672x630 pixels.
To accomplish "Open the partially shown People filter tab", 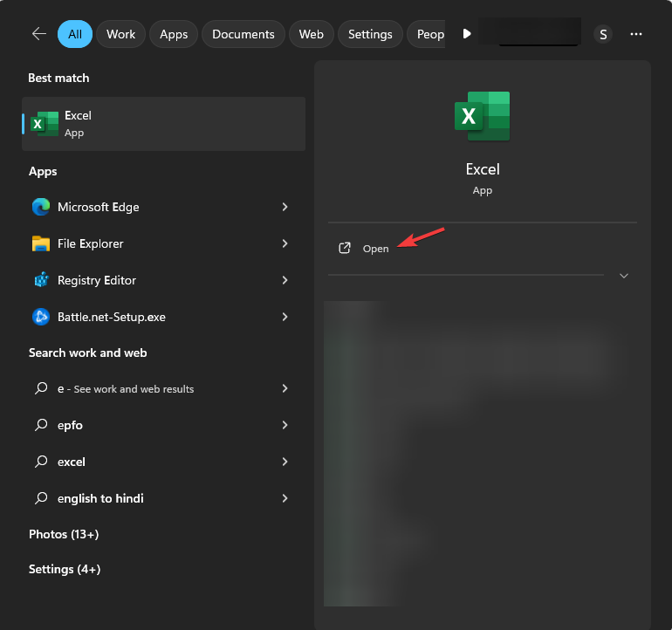I will pos(427,34).
